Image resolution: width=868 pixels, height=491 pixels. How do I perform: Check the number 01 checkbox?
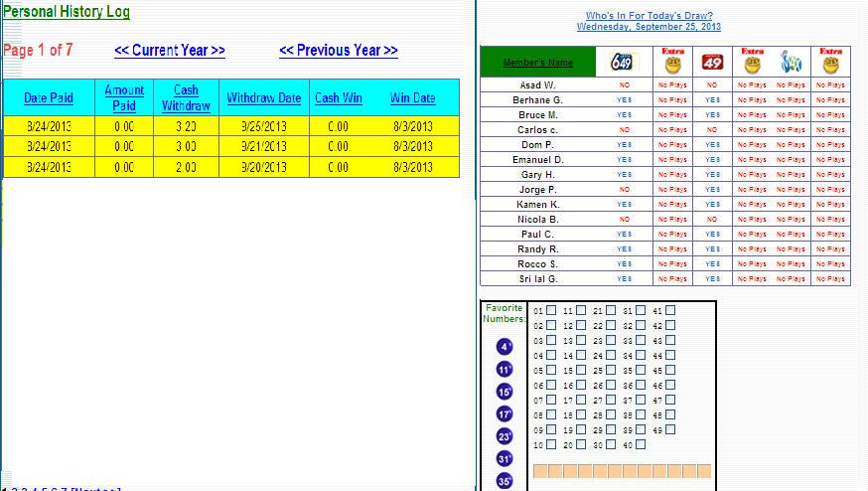pos(551,310)
